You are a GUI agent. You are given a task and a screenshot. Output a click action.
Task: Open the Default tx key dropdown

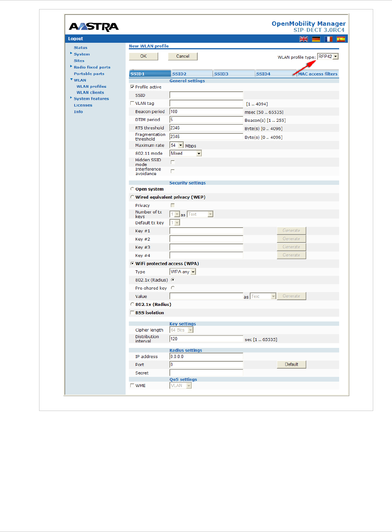[175, 223]
